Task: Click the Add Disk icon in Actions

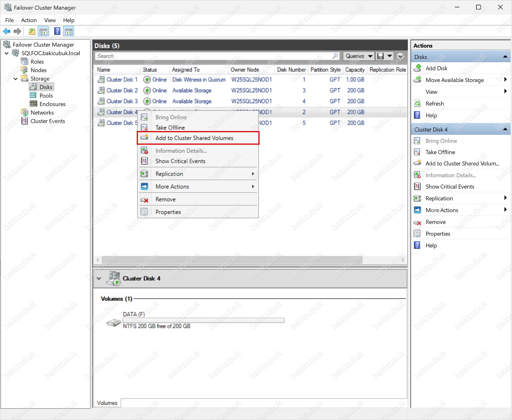Action: [x=417, y=68]
